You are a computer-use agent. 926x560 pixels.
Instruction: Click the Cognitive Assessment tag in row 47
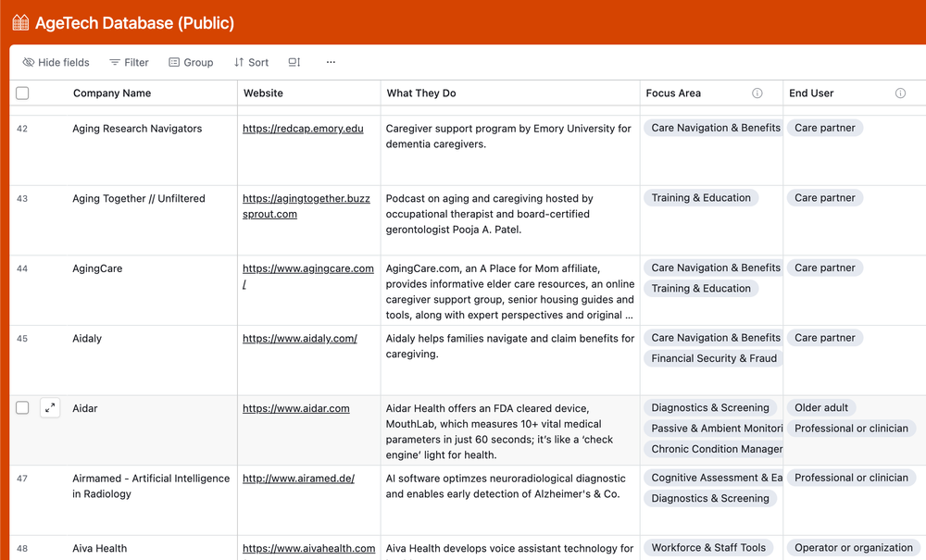tap(713, 478)
